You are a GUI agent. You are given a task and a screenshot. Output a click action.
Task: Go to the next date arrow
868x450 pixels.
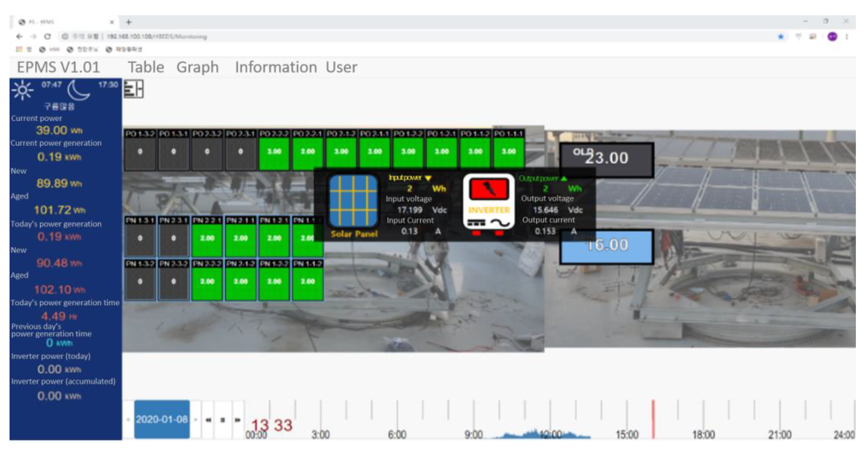[x=196, y=420]
